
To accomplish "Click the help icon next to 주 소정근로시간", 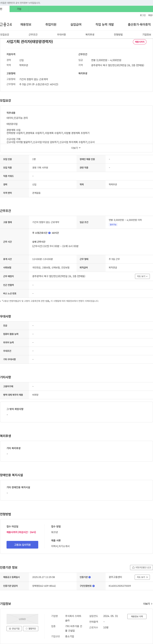I will 49,233.
